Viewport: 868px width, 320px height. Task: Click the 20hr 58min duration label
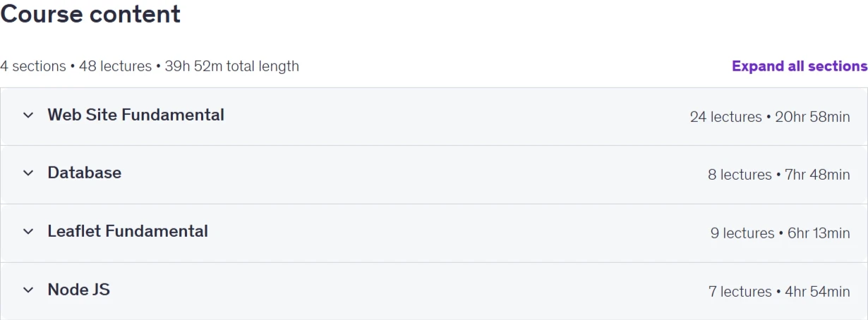click(x=812, y=117)
